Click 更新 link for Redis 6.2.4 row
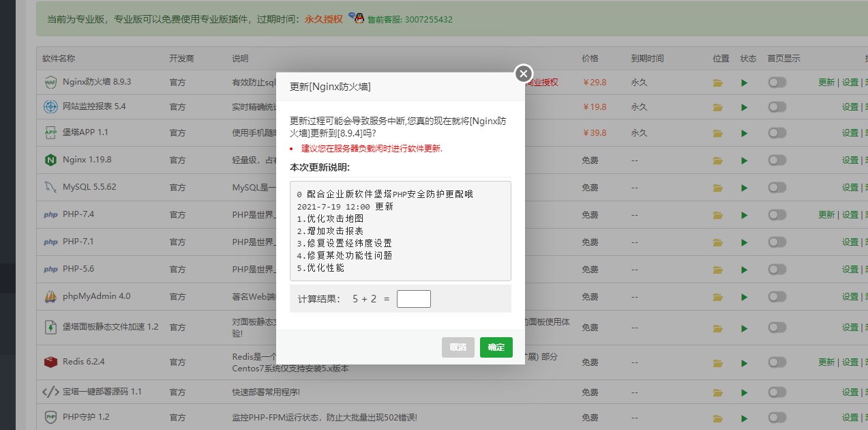868x430 pixels. point(826,362)
